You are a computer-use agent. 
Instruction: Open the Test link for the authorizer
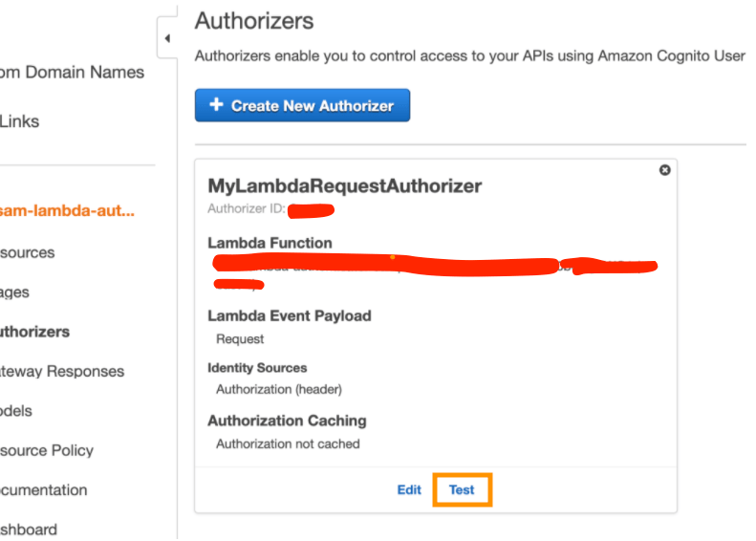(x=462, y=489)
